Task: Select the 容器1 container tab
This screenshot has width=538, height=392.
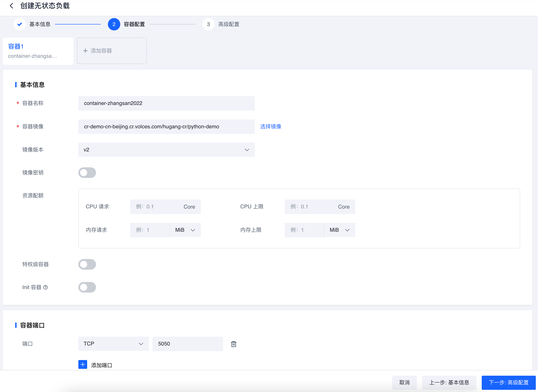Action: point(38,51)
